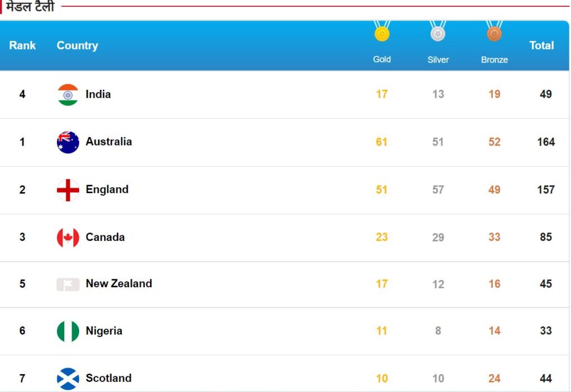
Task: Click the silver medal icon
Action: [x=438, y=31]
